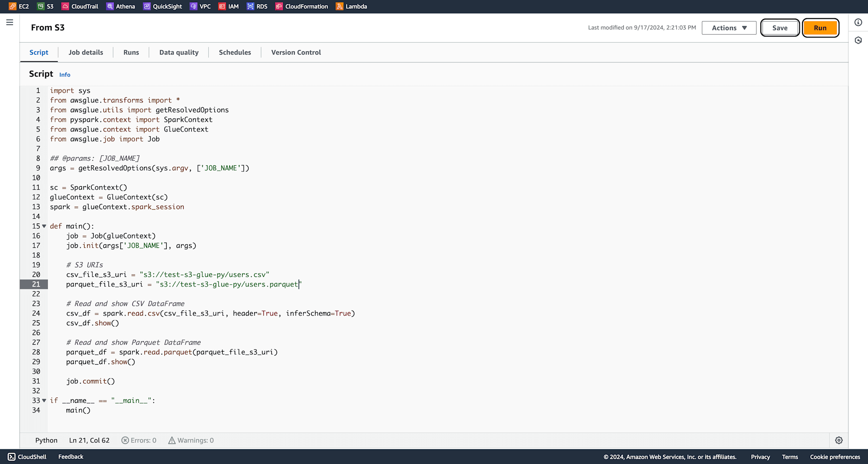The height and width of the screenshot is (464, 868).
Task: Open the QuickSight service shortcut
Action: pyautogui.click(x=162, y=7)
